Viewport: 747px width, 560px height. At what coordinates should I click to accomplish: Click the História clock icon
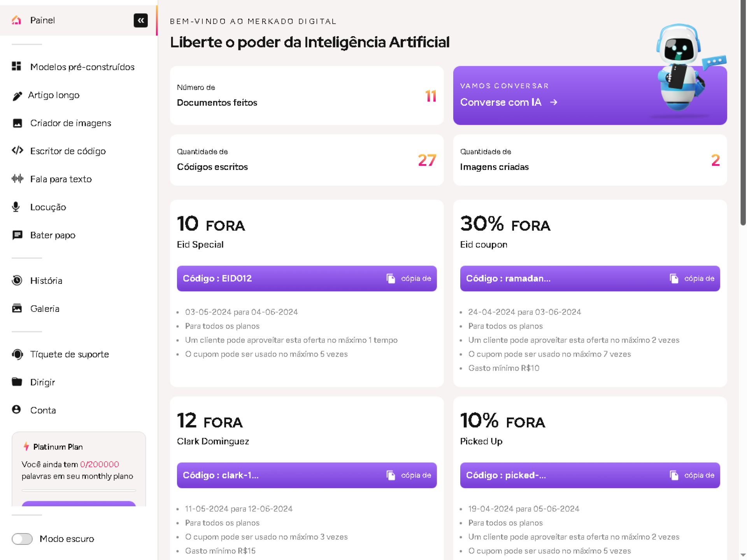coord(17,280)
